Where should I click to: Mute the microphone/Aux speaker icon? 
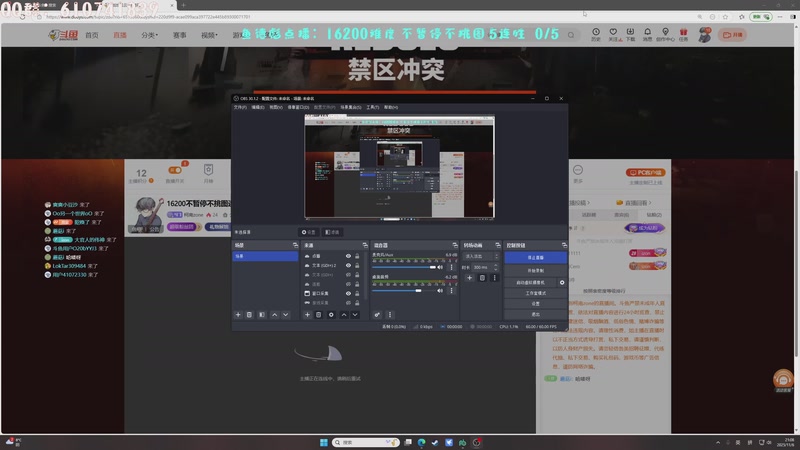point(440,267)
